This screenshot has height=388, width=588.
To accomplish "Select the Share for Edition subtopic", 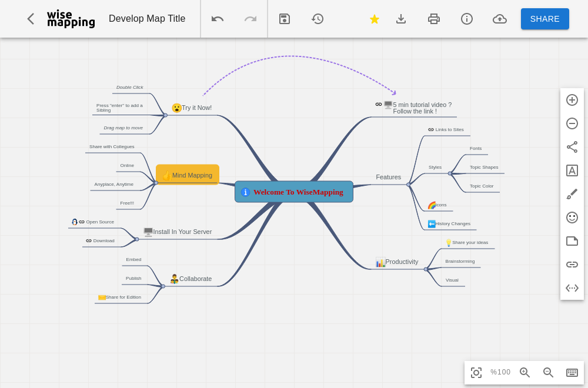I will click(x=120, y=297).
